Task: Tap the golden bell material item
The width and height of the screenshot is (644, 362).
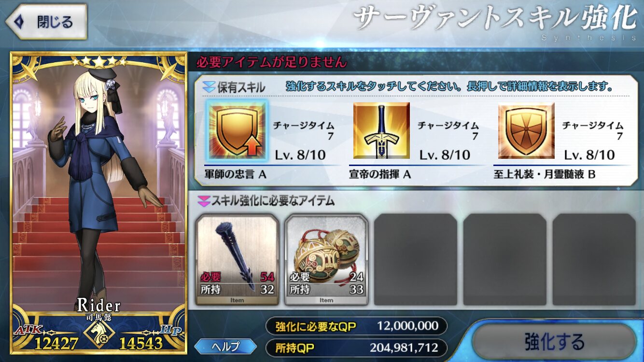Action: coord(326,260)
